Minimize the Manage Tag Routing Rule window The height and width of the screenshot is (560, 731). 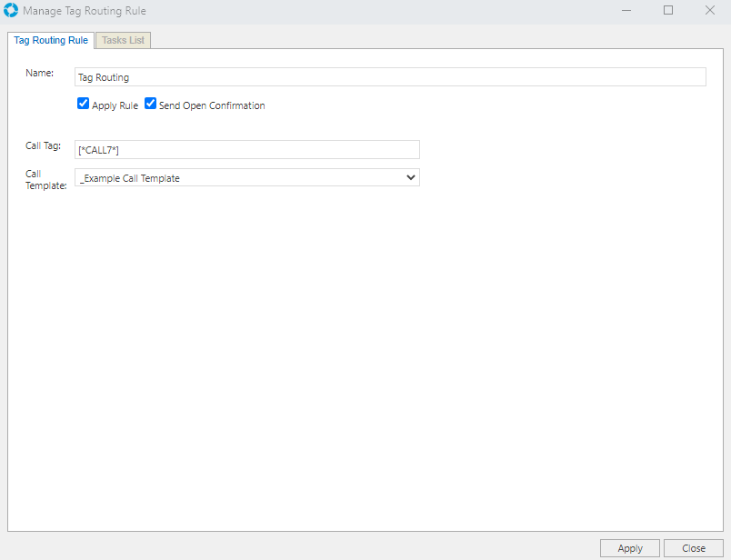click(626, 11)
